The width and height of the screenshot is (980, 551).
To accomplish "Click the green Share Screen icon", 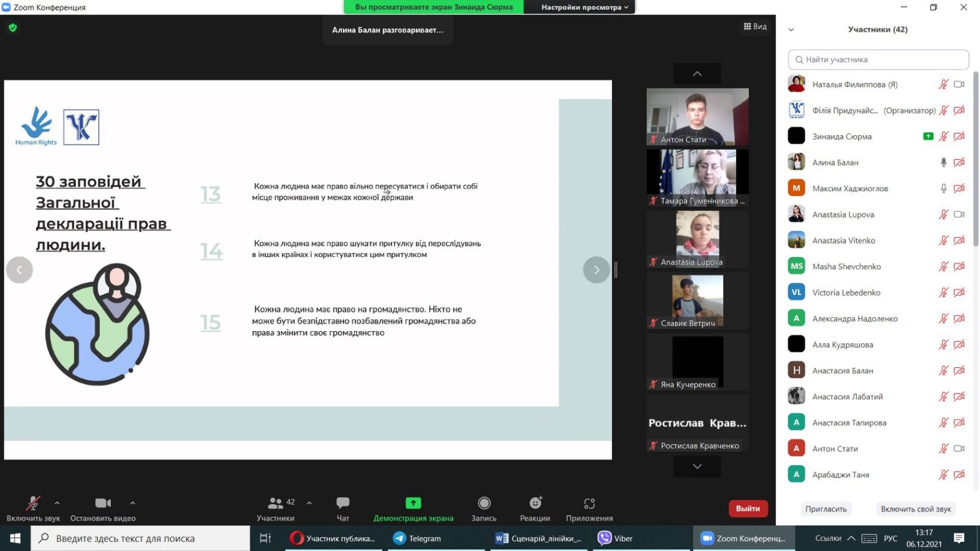I will coord(413,503).
